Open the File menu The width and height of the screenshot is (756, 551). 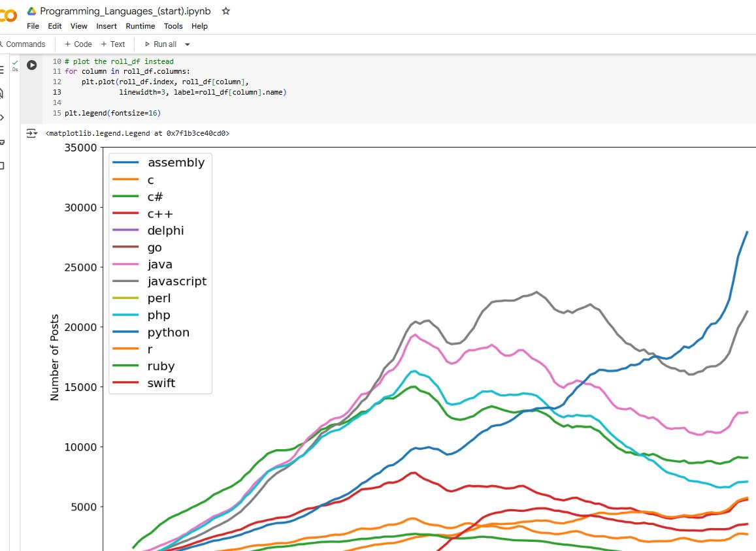tap(33, 26)
